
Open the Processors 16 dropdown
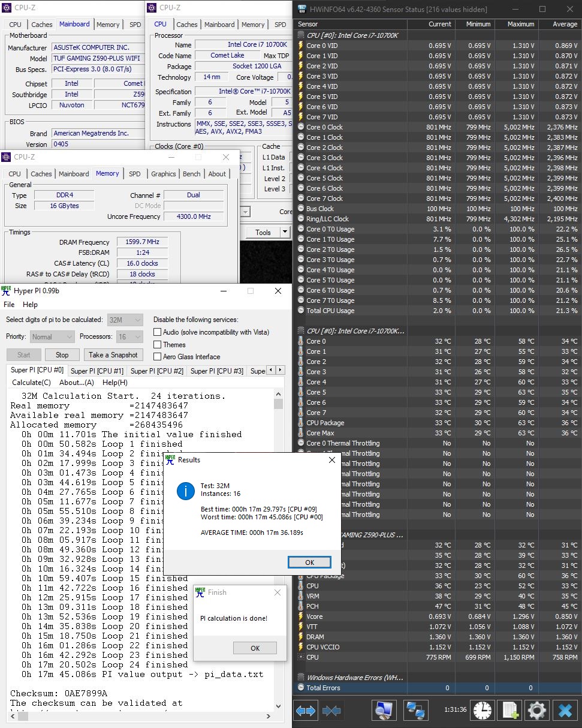pyautogui.click(x=130, y=337)
